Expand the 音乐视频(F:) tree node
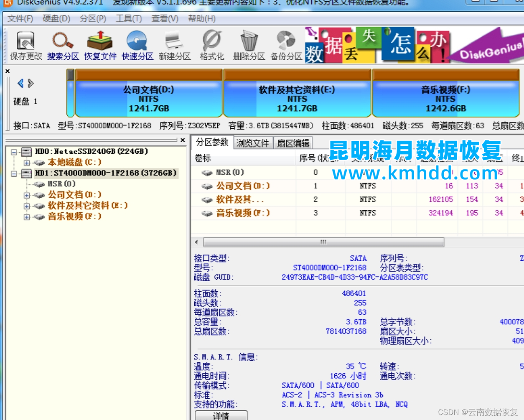The width and height of the screenshot is (524, 420). coord(27,217)
